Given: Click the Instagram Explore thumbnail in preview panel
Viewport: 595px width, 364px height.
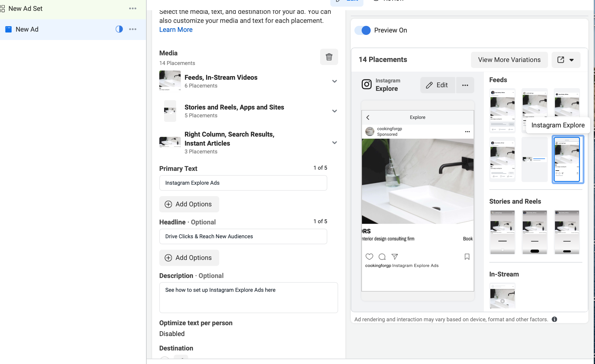Looking at the screenshot, I should 567,159.
